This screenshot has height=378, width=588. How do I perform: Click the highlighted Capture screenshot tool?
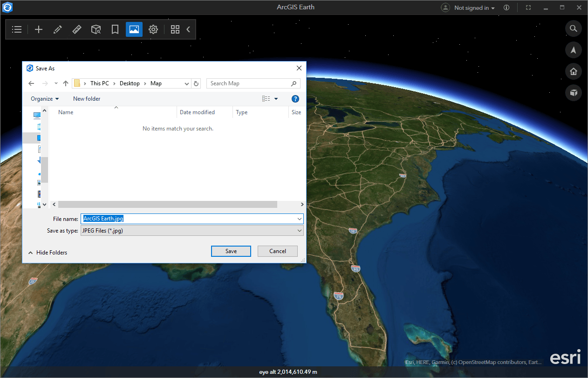tap(134, 29)
